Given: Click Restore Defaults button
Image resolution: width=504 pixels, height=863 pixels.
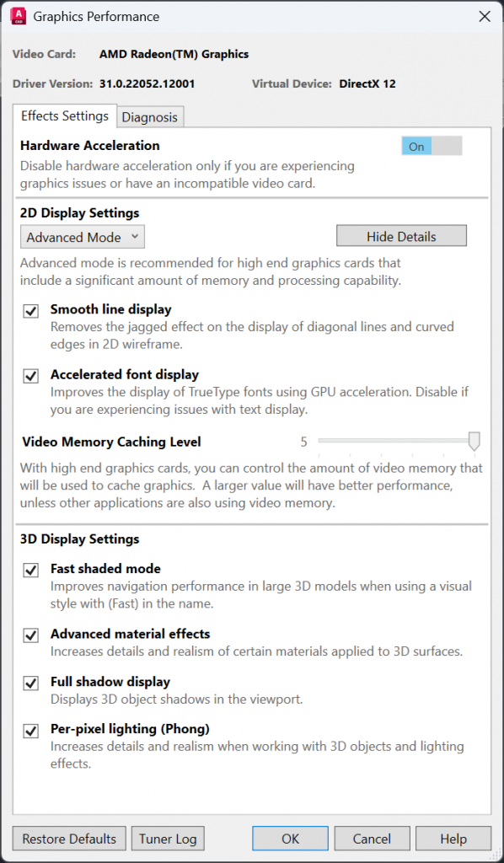Looking at the screenshot, I should (x=69, y=839).
